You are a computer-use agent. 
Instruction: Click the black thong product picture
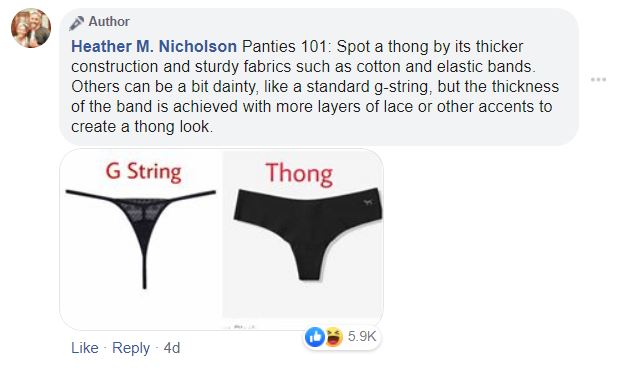[x=308, y=234]
